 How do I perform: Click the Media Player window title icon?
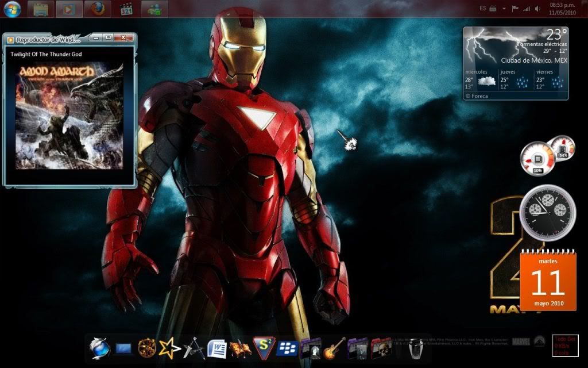click(x=10, y=40)
